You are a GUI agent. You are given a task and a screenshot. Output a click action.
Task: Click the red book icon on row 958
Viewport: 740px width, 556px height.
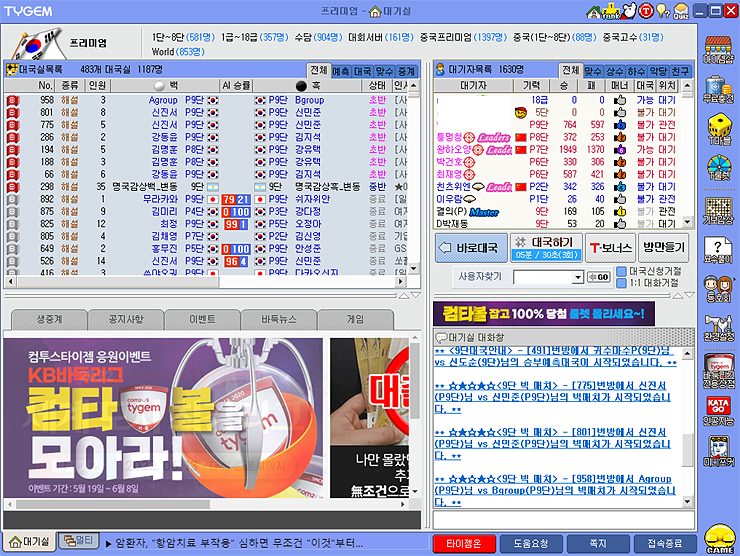13,100
